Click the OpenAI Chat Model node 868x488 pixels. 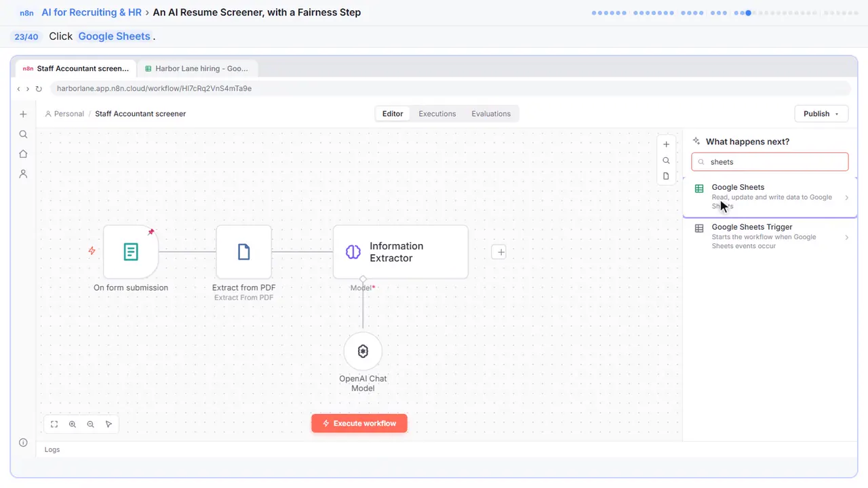pos(363,351)
